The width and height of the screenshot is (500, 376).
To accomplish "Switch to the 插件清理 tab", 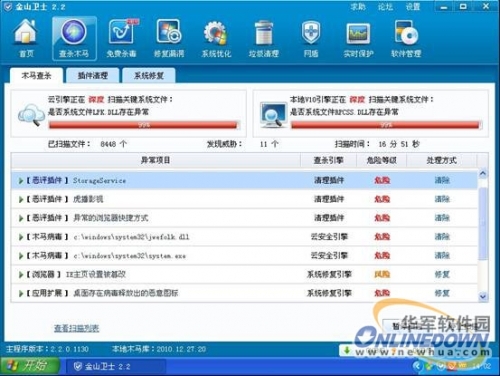I will click(x=93, y=76).
